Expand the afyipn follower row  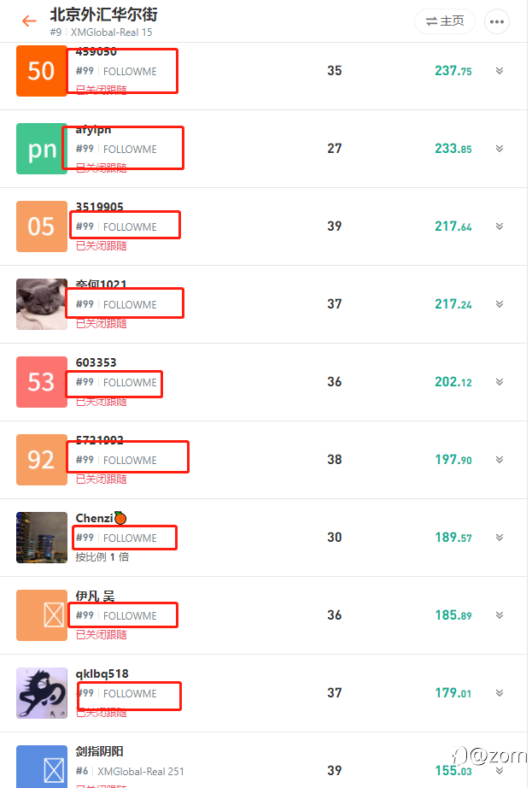pos(500,149)
